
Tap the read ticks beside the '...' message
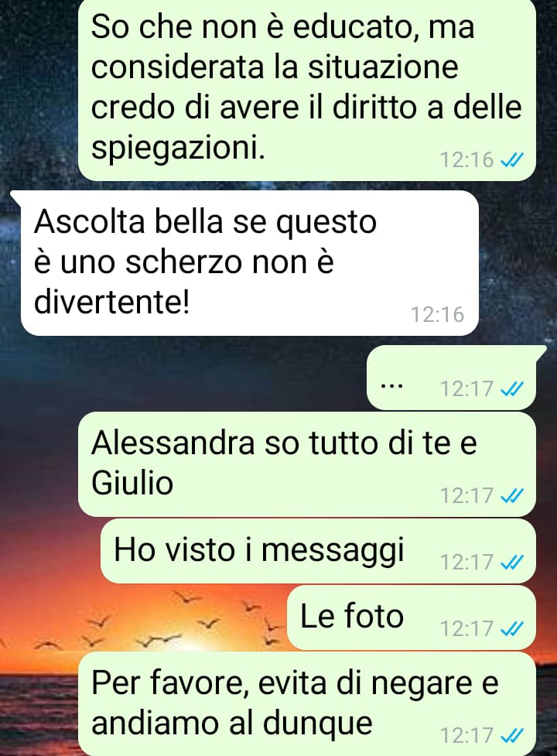click(512, 388)
